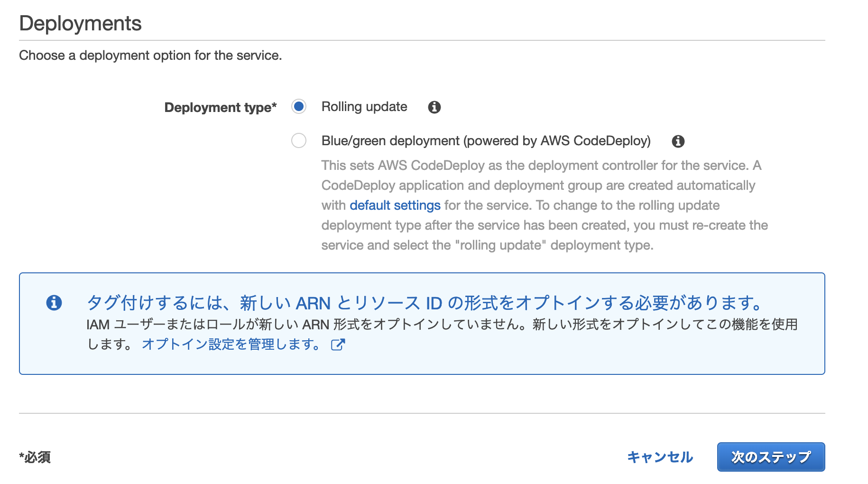868x484 pixels.
Task: Open the オプトイン設定を管理します link
Action: (231, 344)
